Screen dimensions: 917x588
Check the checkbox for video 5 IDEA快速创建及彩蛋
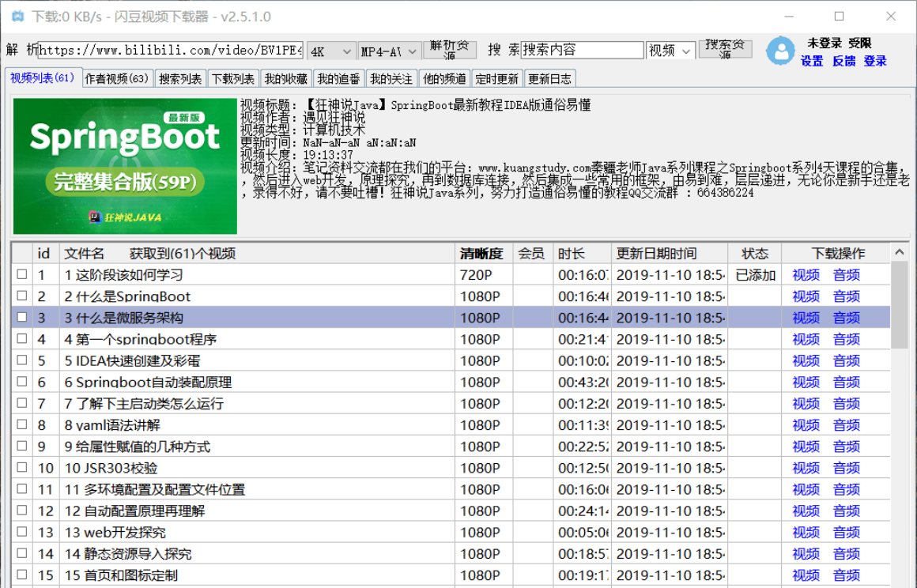[22, 360]
